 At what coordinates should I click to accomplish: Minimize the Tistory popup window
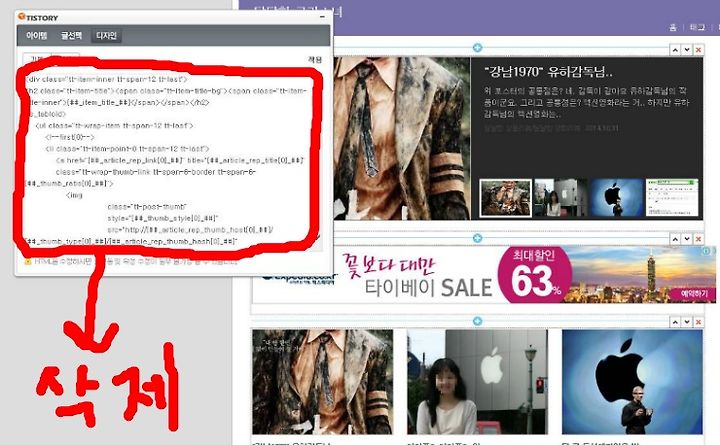[323, 17]
